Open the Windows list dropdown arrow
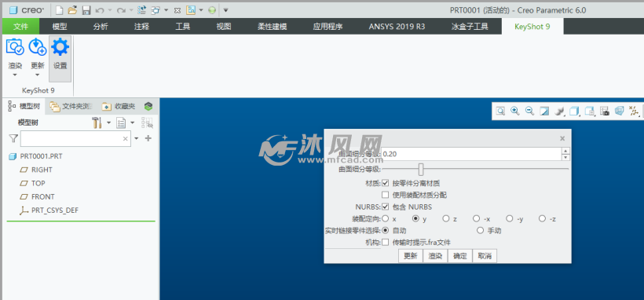 pos(166,10)
